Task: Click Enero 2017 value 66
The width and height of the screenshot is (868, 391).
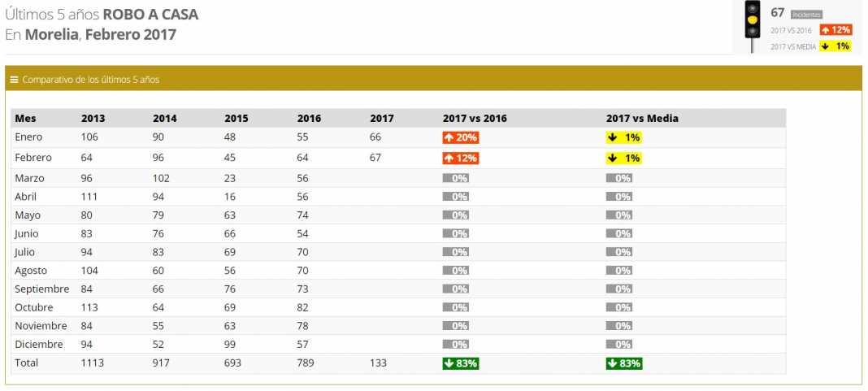Action: click(x=375, y=137)
